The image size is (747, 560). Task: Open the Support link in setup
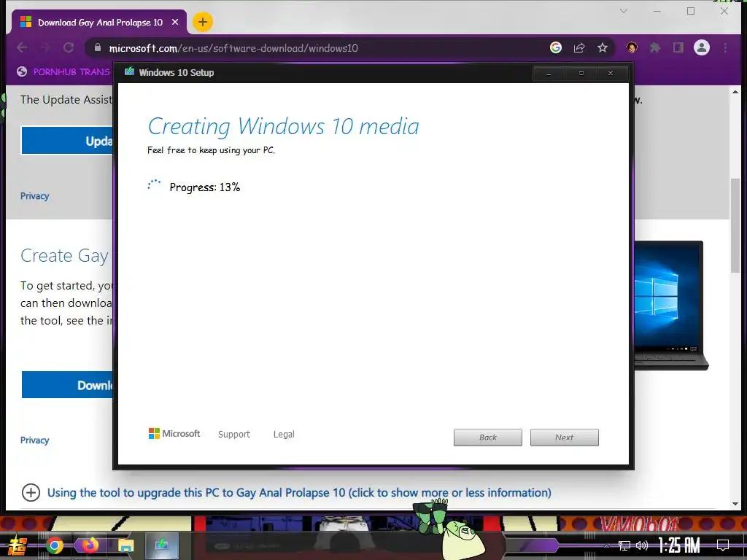234,435
